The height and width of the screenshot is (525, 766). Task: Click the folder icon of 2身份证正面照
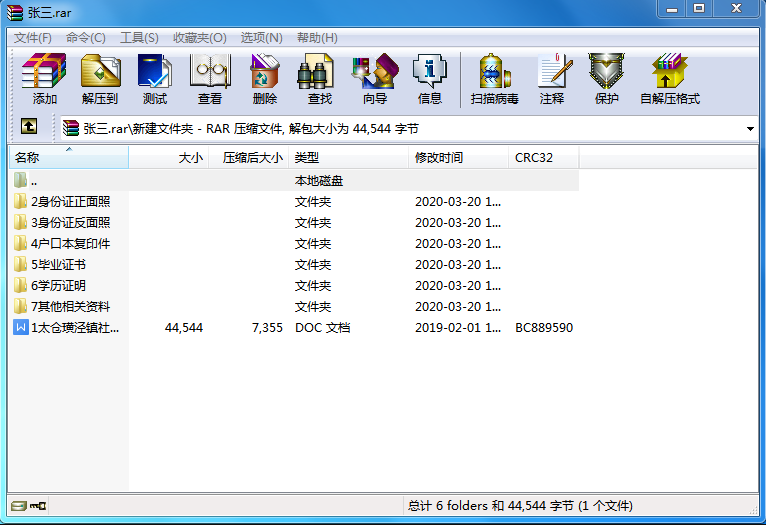tap(20, 201)
